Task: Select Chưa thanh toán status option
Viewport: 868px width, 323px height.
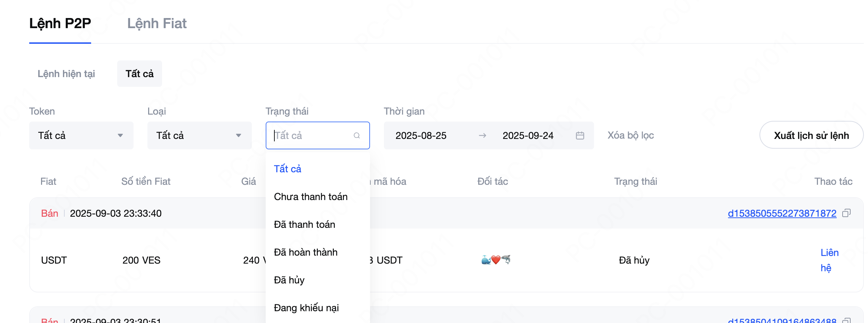Action: (311, 197)
